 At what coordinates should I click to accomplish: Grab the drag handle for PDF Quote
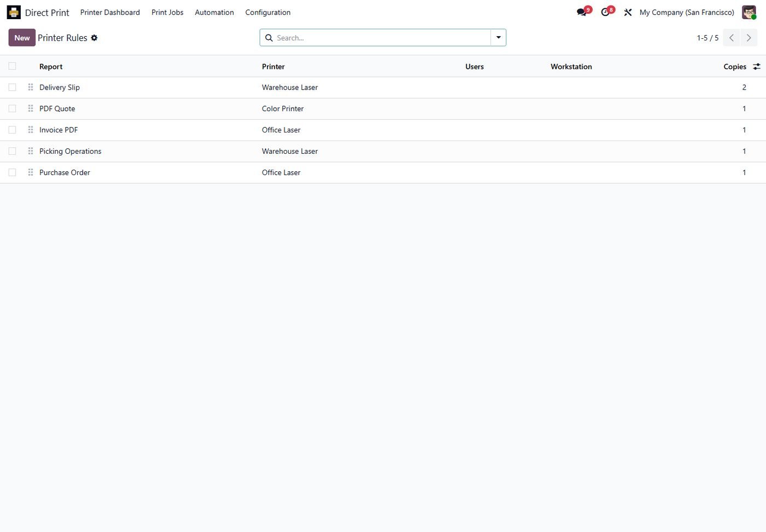[31, 108]
